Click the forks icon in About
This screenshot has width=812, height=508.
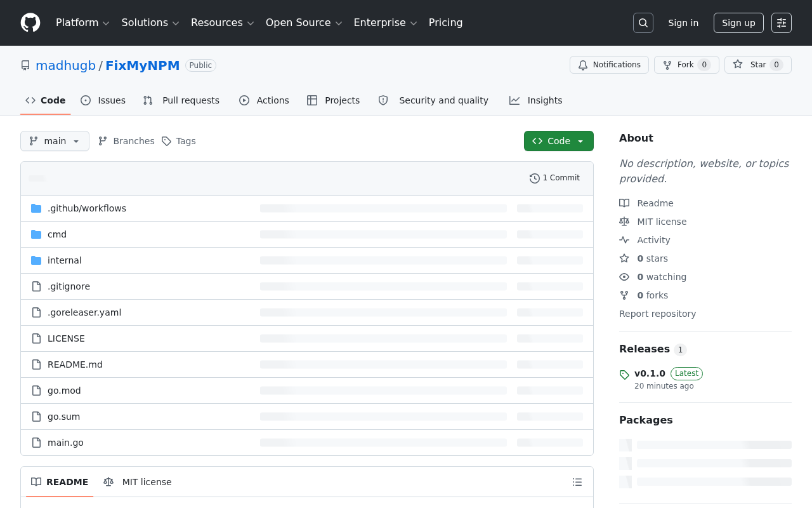click(x=624, y=295)
